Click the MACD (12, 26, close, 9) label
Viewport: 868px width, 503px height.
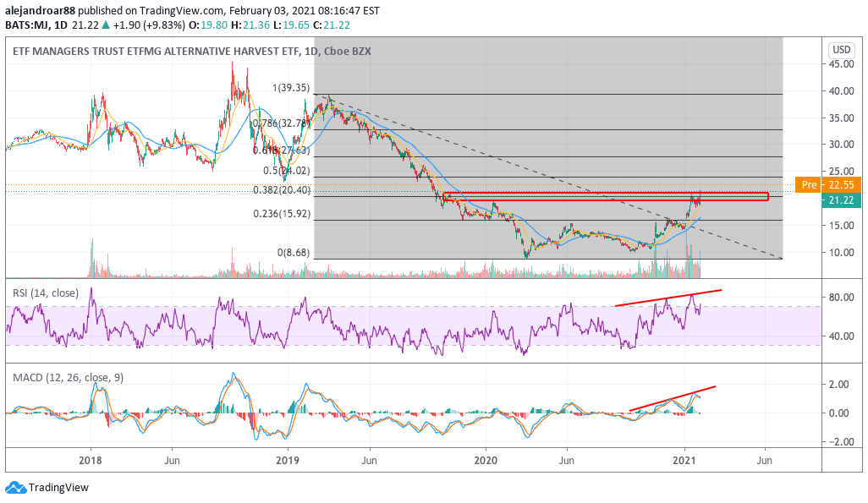click(68, 377)
